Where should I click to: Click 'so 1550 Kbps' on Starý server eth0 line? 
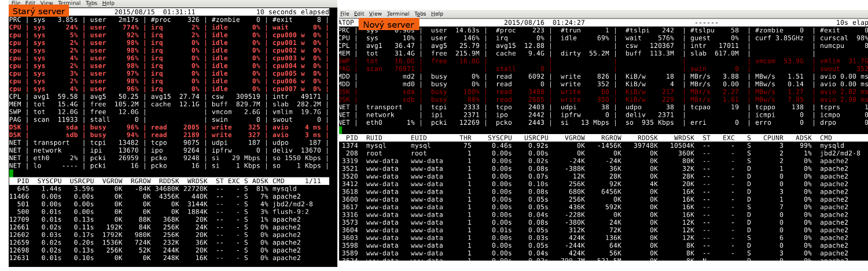297,158
